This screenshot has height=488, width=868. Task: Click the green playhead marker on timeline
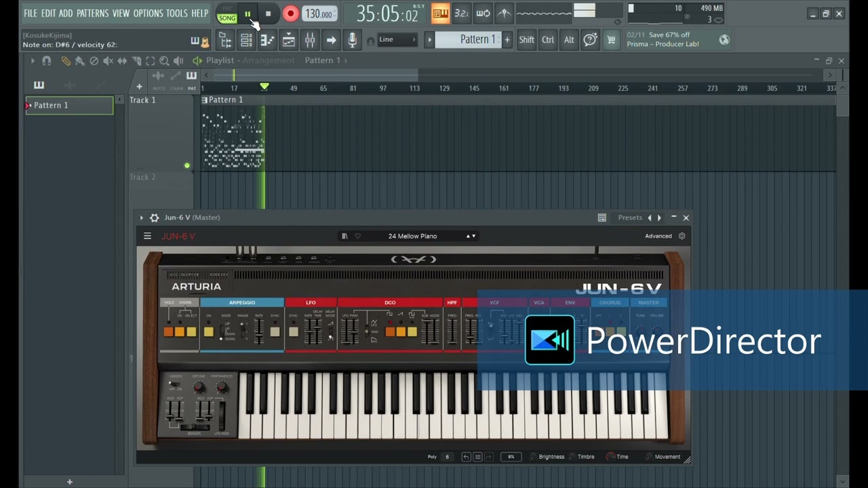264,87
